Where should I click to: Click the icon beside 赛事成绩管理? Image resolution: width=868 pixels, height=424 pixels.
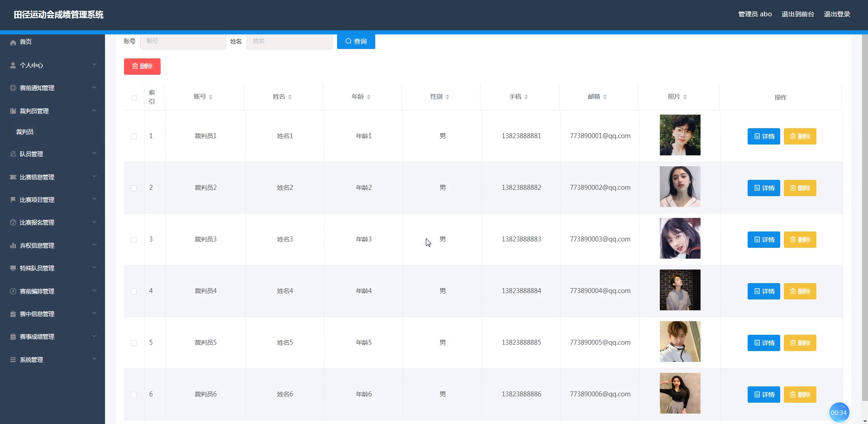point(13,337)
